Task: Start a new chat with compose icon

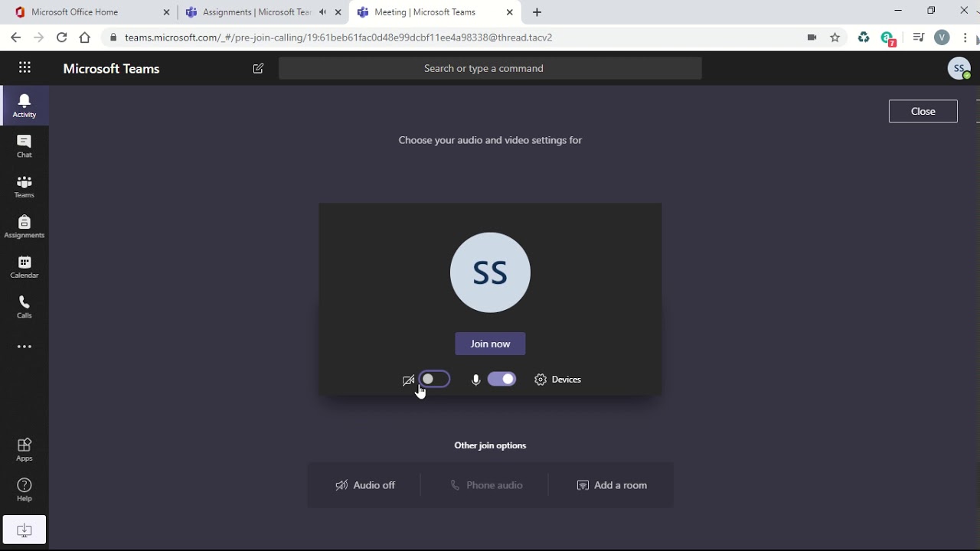Action: coord(258,68)
